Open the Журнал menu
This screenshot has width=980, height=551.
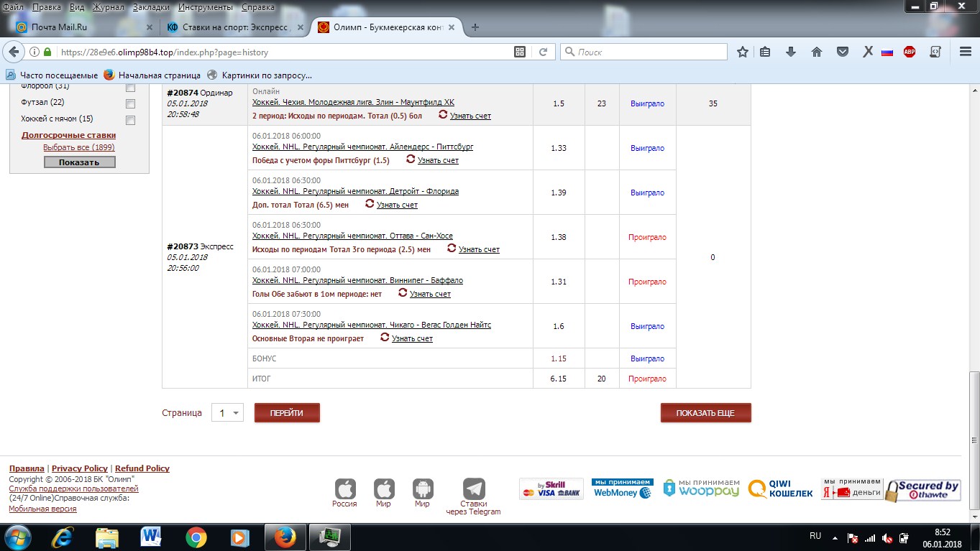[x=108, y=7]
